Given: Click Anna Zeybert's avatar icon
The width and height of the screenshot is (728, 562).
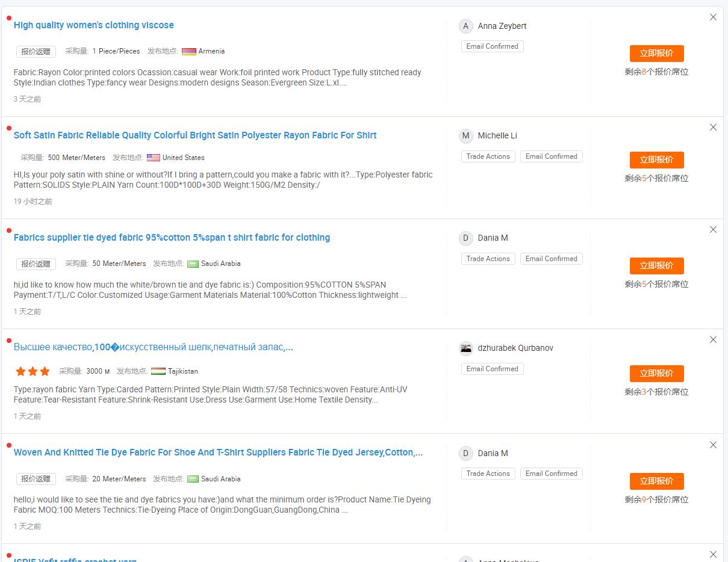Looking at the screenshot, I should click(x=465, y=26).
